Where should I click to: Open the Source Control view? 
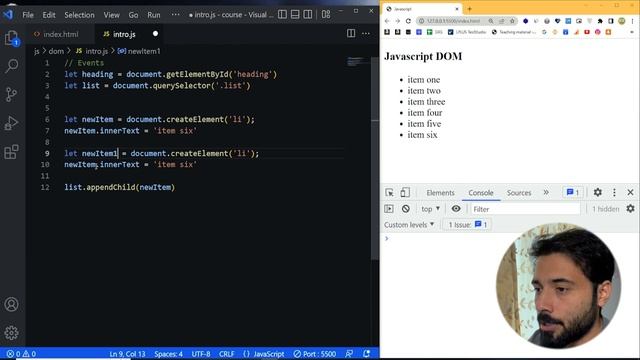11,94
